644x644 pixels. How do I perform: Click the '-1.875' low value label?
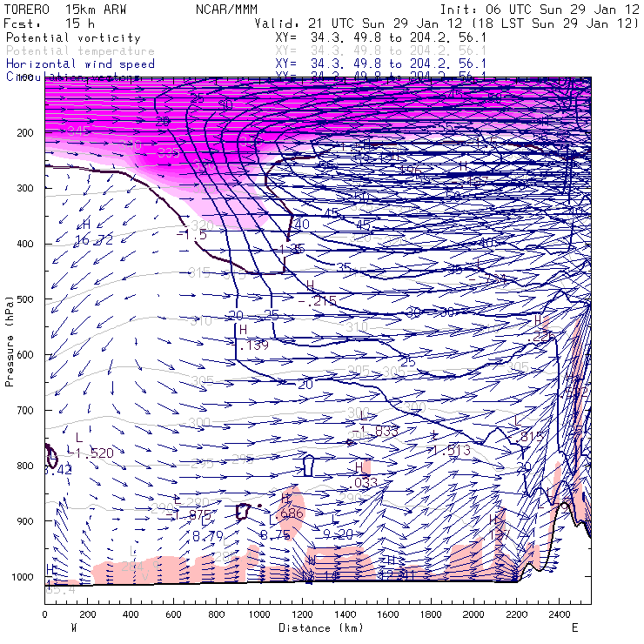[189, 515]
